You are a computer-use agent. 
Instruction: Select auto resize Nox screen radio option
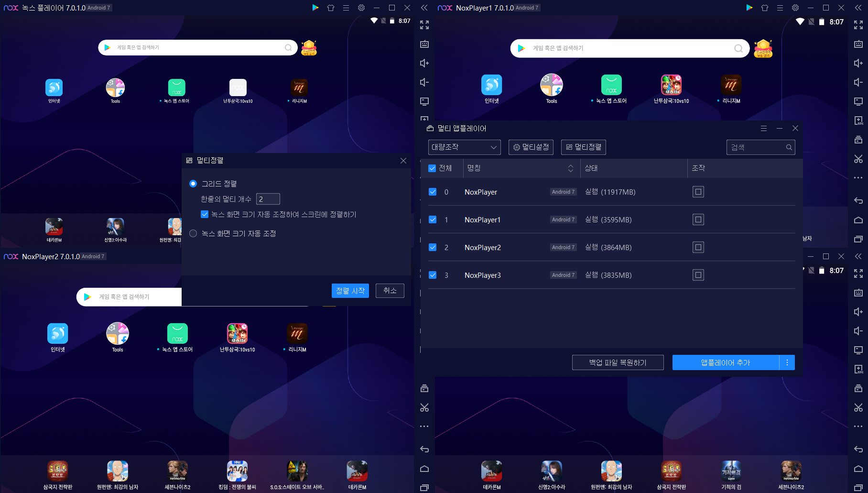click(193, 233)
